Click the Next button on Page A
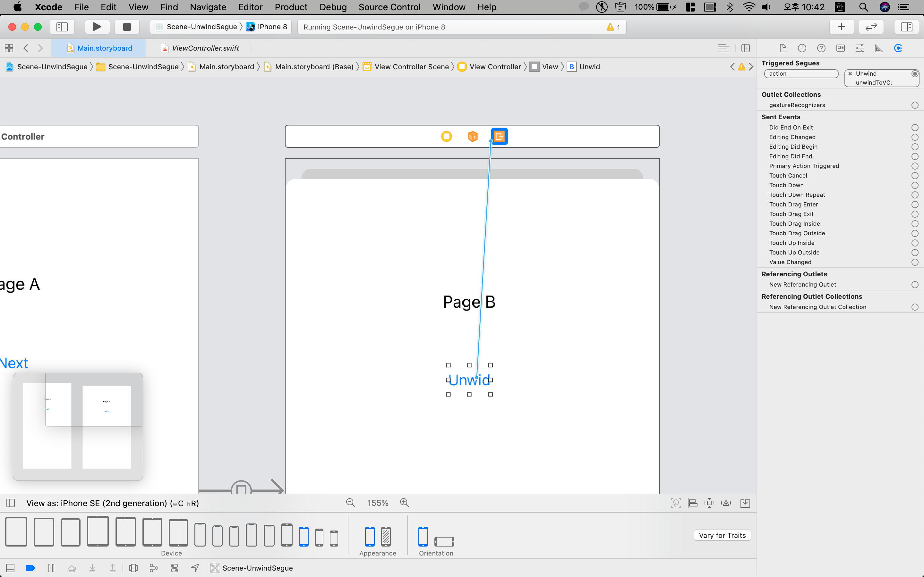The width and height of the screenshot is (924, 577). tap(14, 363)
